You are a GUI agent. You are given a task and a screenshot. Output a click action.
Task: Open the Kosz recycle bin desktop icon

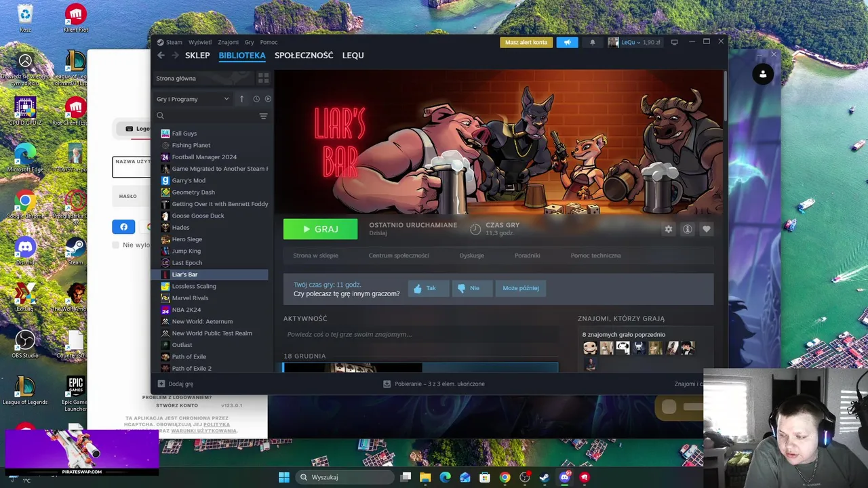25,18
